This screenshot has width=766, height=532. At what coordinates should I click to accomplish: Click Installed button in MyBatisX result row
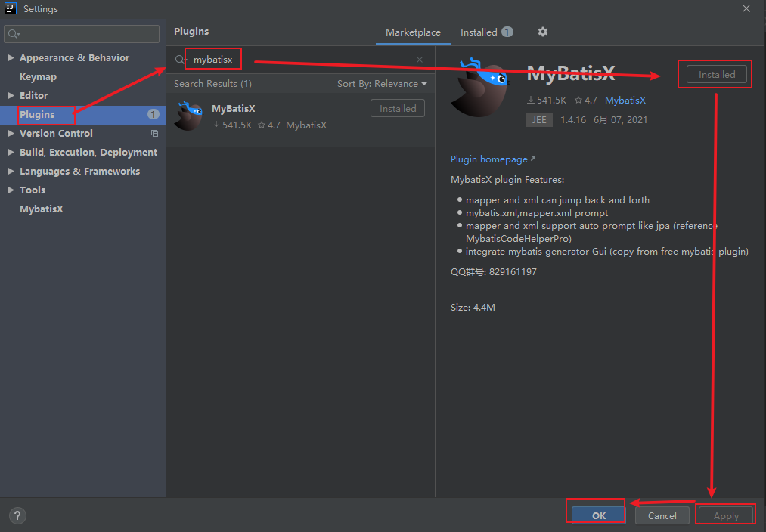(398, 108)
